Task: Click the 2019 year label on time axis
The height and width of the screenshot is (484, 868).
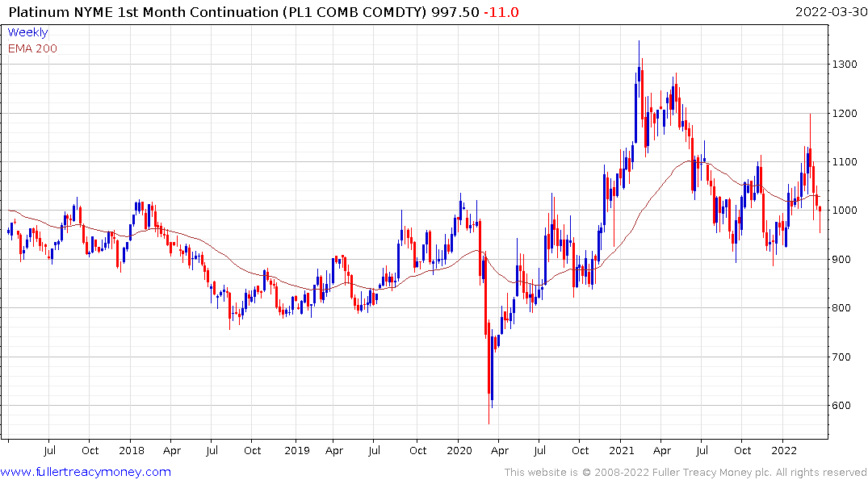Action: (296, 451)
